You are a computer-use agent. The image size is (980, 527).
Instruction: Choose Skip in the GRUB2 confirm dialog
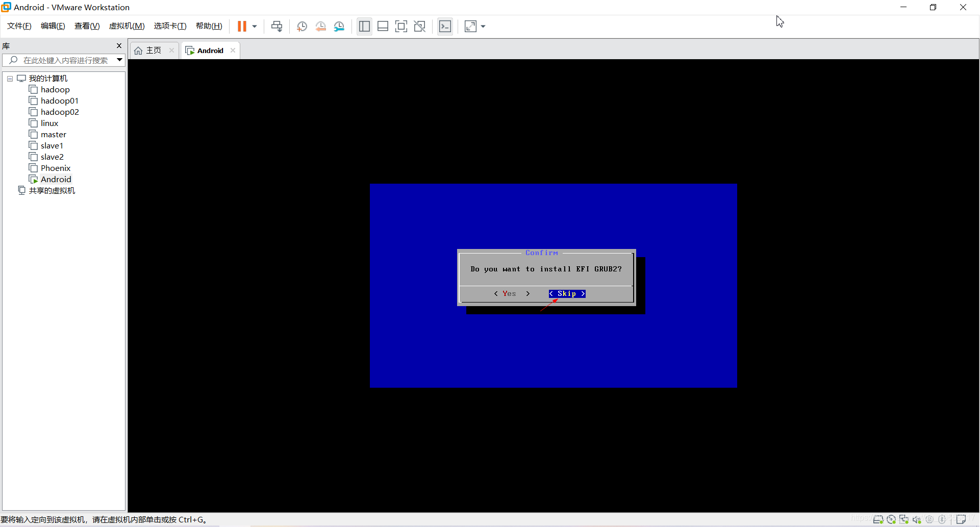click(567, 294)
